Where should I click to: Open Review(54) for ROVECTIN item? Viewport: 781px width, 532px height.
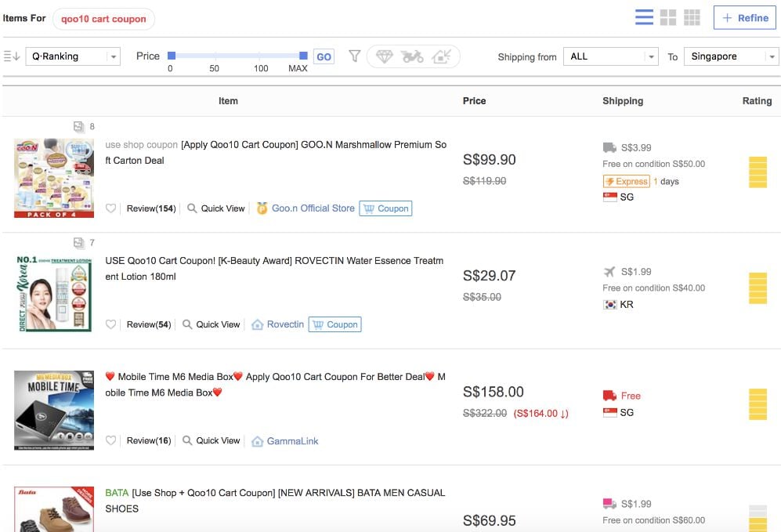coord(148,324)
